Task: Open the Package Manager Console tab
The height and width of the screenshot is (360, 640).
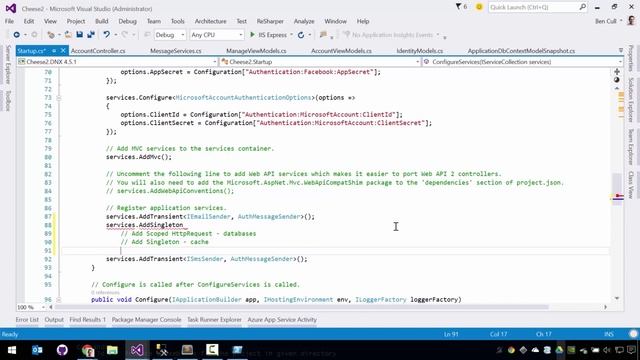Action: coord(146,320)
